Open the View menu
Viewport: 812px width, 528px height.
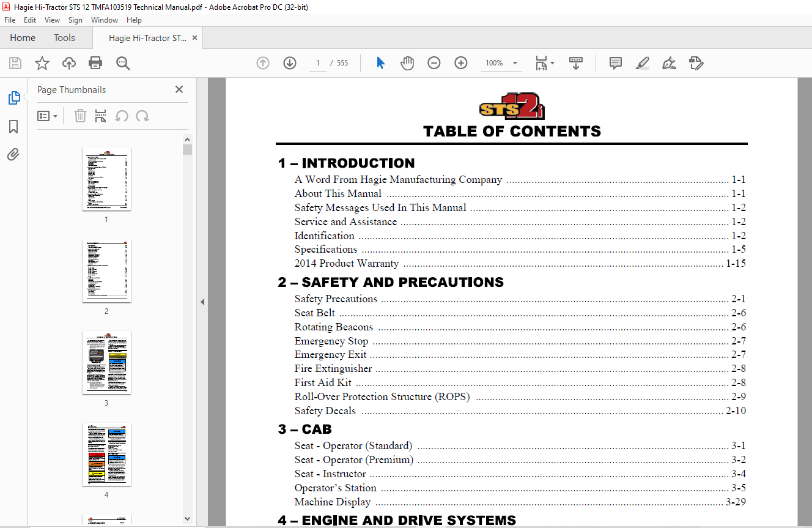(x=53, y=20)
